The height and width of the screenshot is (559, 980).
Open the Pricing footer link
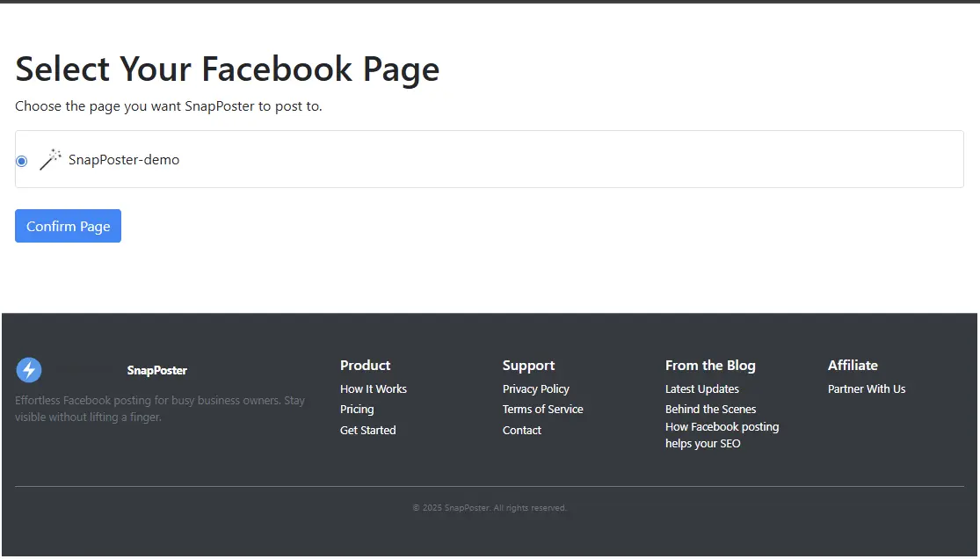tap(357, 409)
